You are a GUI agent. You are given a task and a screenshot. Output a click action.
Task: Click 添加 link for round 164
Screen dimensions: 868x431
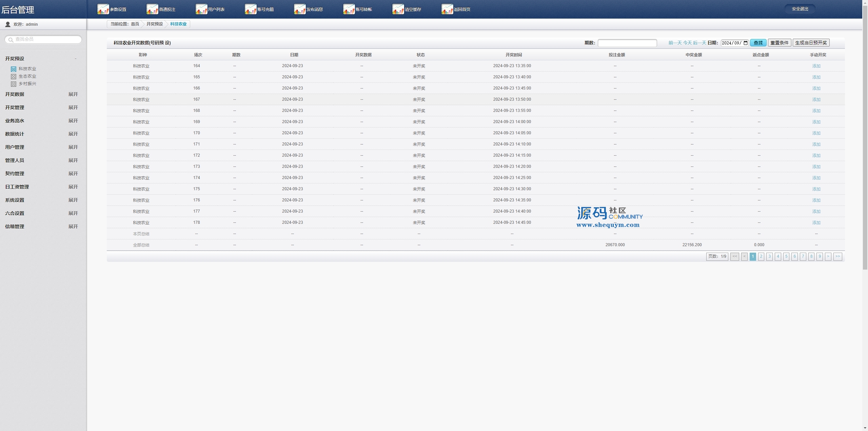(x=816, y=66)
